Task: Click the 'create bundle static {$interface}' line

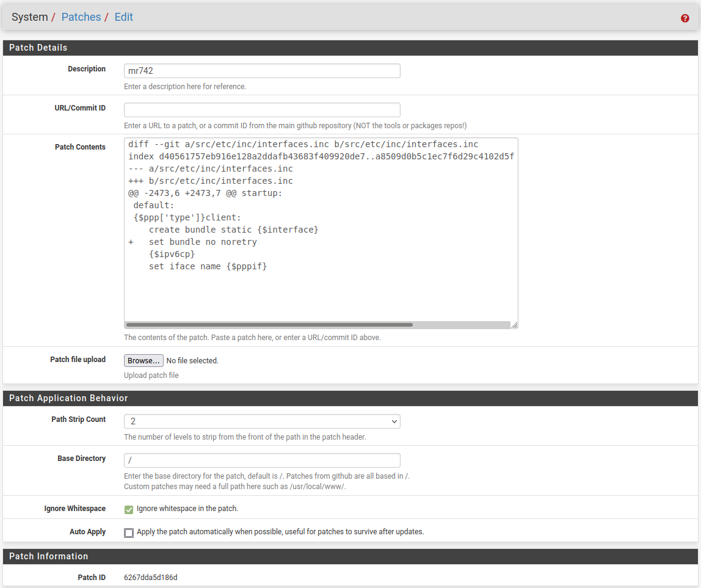Action: click(x=233, y=230)
